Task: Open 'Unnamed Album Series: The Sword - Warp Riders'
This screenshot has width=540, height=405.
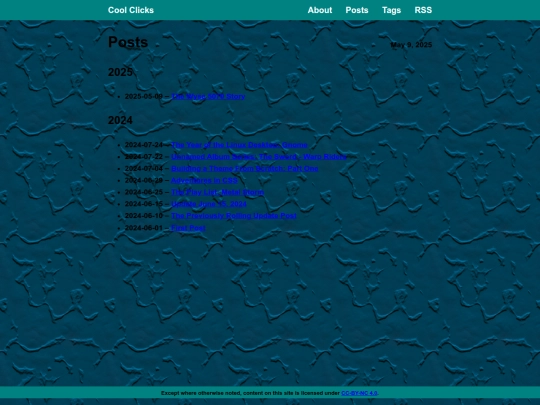Action: [259, 157]
